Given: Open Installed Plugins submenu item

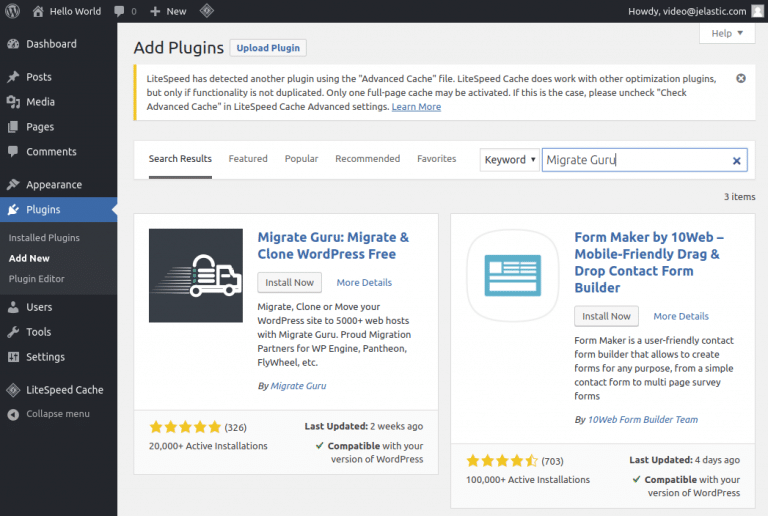Looking at the screenshot, I should (x=44, y=237).
